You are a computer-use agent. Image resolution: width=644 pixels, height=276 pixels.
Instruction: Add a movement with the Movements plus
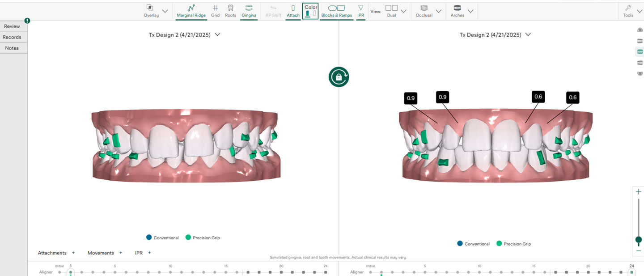coord(121,253)
